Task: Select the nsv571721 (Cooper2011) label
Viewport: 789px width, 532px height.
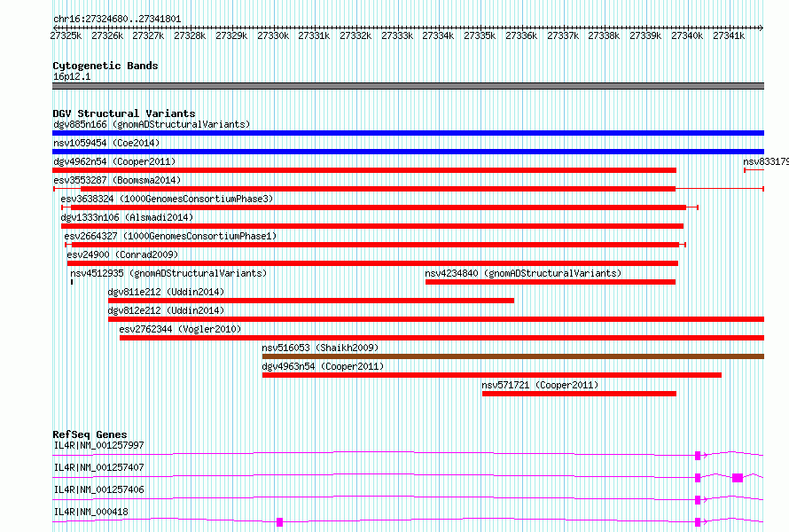Action: click(x=540, y=385)
